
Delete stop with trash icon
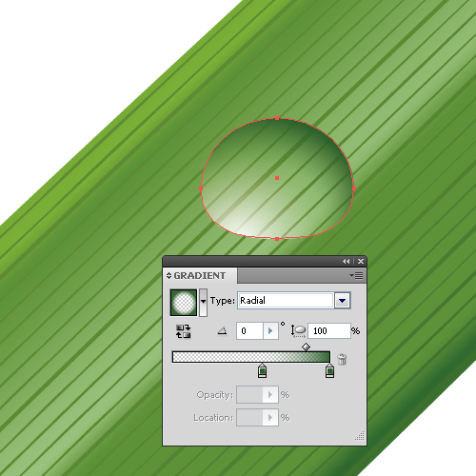(342, 359)
